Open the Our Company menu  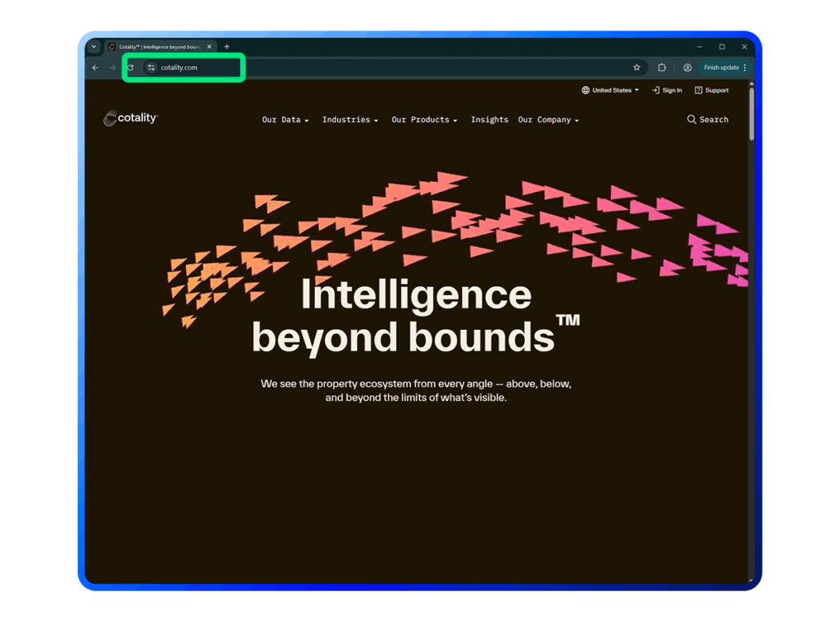[548, 120]
